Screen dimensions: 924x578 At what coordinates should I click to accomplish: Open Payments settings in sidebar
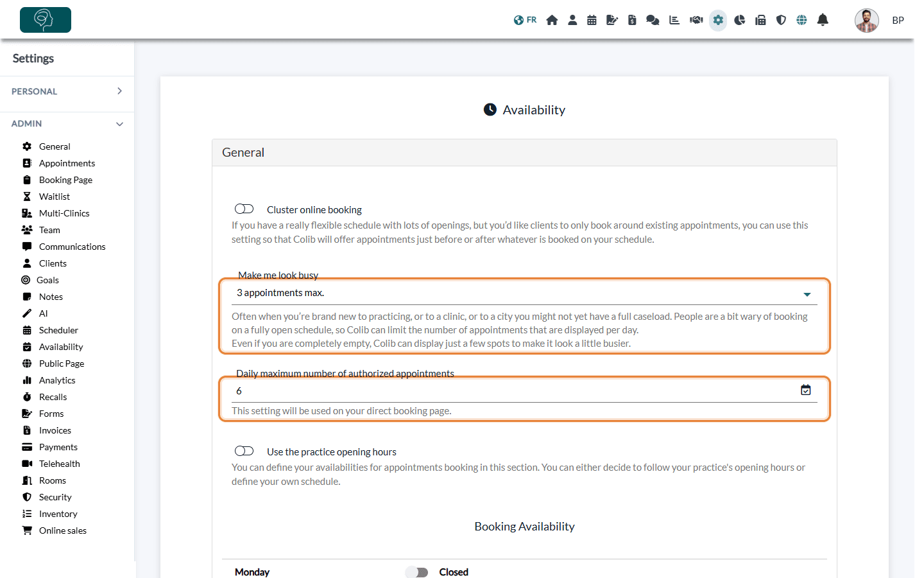coord(58,447)
